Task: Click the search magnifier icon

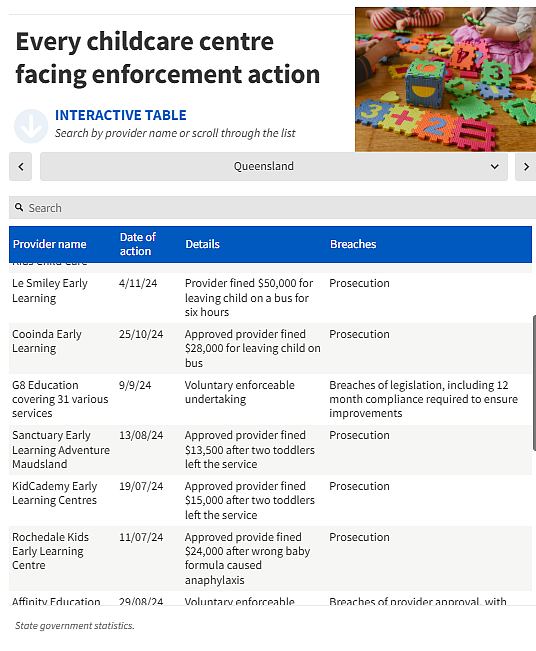Action: [19, 207]
